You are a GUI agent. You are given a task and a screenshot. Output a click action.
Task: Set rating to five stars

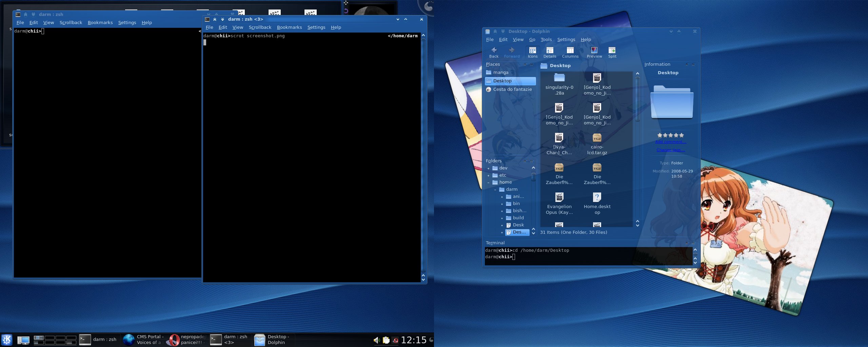(682, 135)
